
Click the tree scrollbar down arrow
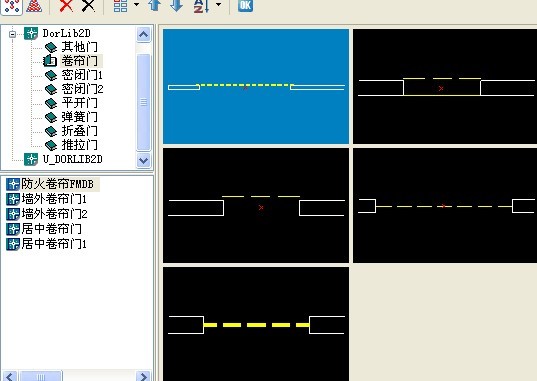pyautogui.click(x=143, y=160)
